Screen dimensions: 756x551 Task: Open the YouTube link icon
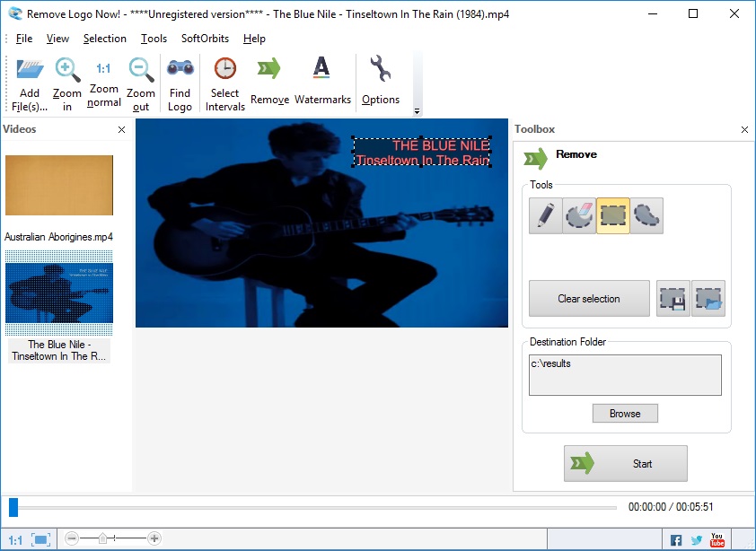(717, 540)
